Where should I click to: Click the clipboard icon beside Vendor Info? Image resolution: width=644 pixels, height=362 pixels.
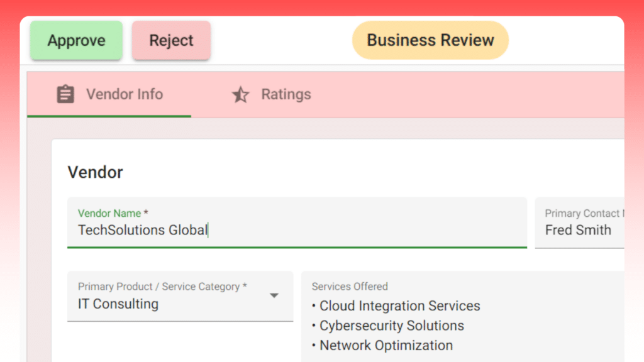point(65,94)
